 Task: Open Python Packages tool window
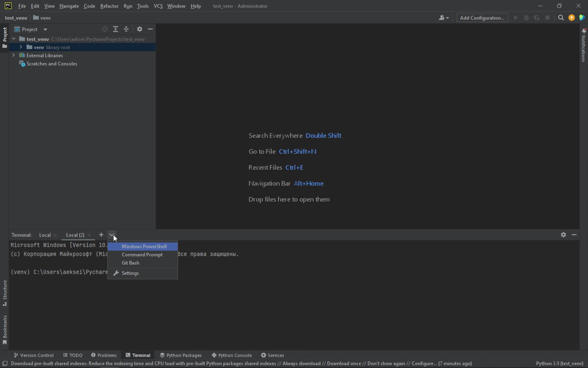click(181, 355)
